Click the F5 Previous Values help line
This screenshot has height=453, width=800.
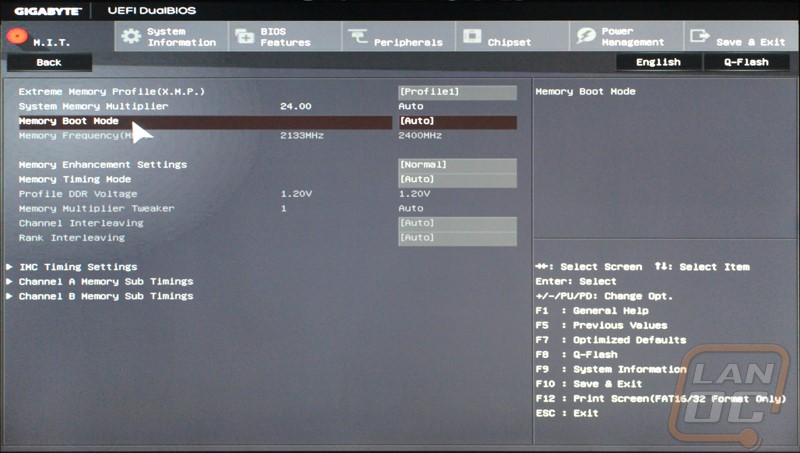[x=602, y=325]
